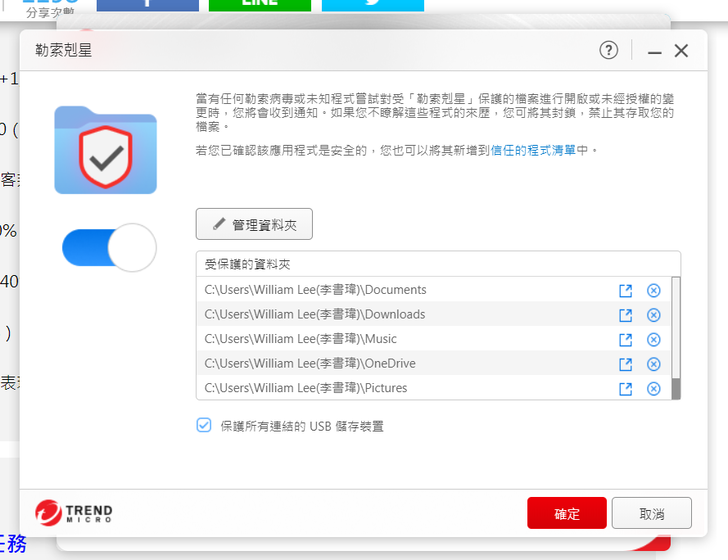Screen dimensions: 728x560
Task: Open the 信任的程式清單 link
Action: click(533, 150)
